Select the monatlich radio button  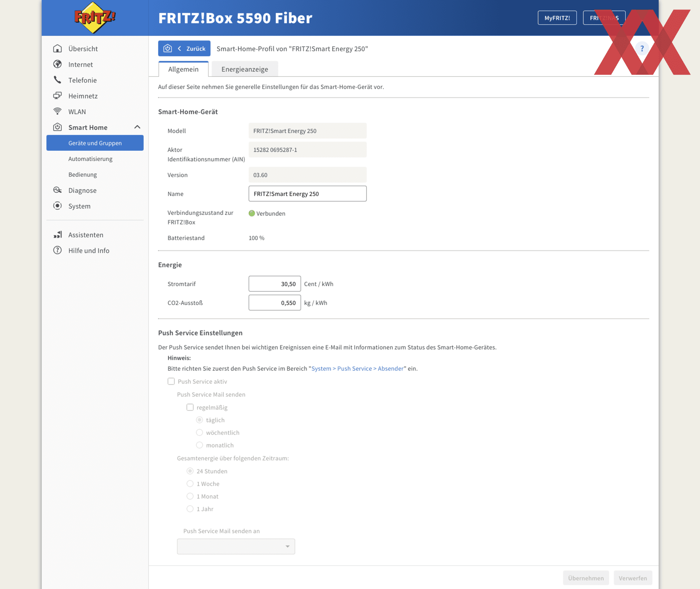coord(199,445)
